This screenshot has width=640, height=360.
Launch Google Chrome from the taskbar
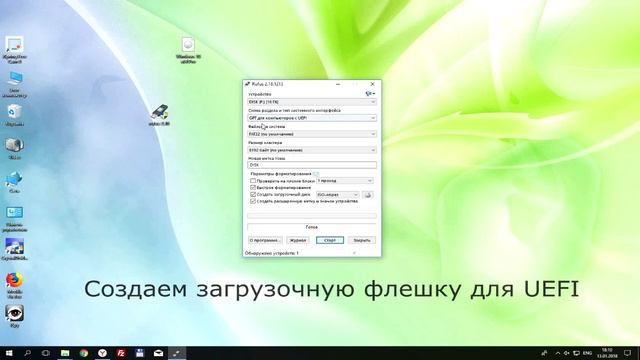click(84, 353)
